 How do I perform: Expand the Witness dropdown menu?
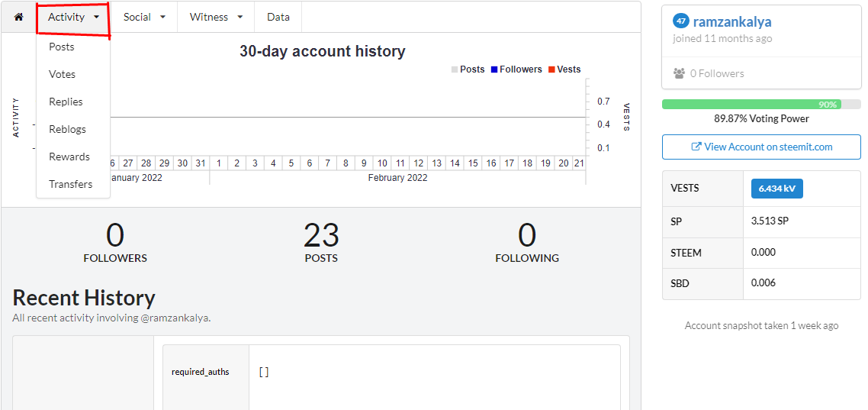pyautogui.click(x=217, y=17)
